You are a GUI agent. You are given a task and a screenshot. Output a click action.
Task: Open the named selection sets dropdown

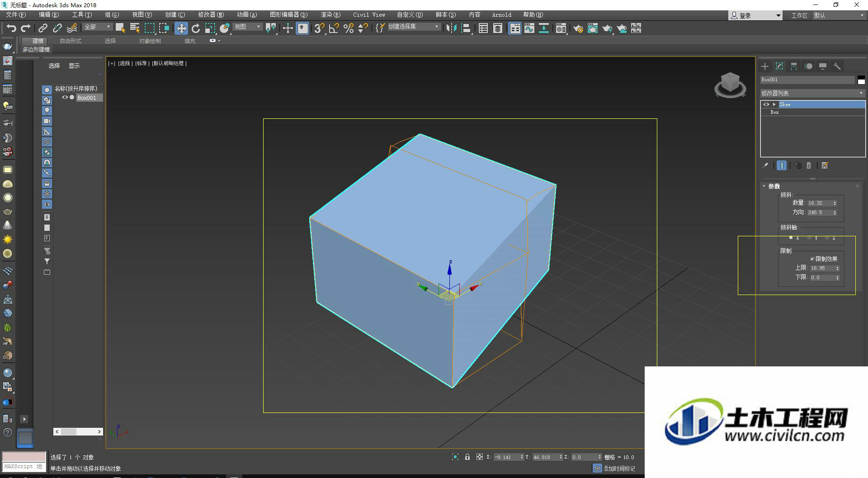click(414, 27)
